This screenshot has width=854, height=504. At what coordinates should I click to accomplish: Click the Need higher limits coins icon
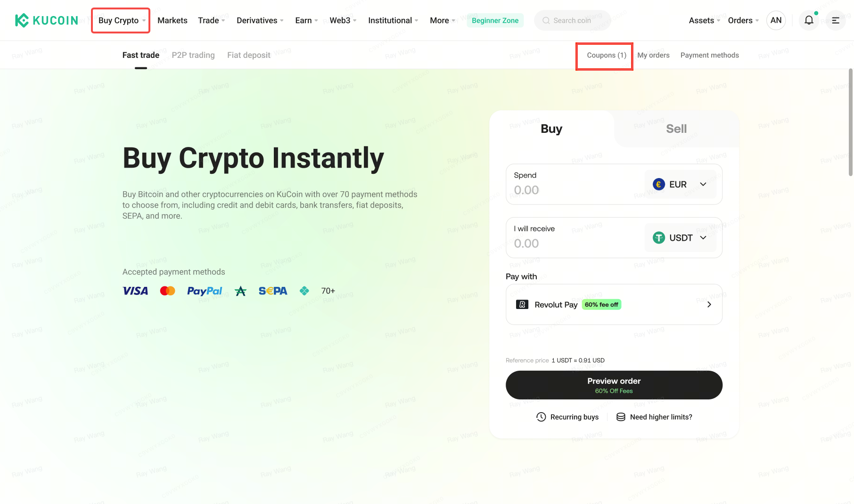[x=621, y=417]
